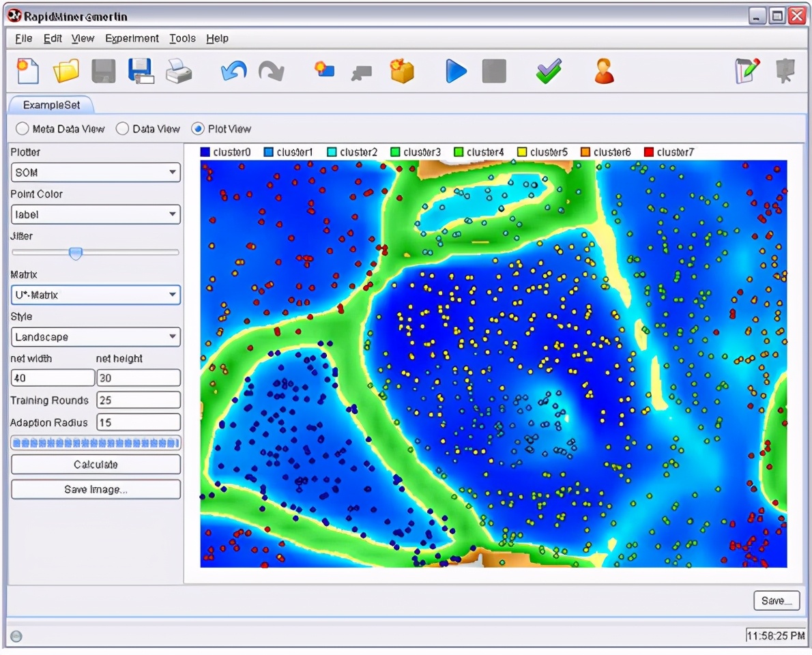The width and height of the screenshot is (812, 655).
Task: Open the Plotter dropdown showing SOM
Action: click(x=96, y=173)
